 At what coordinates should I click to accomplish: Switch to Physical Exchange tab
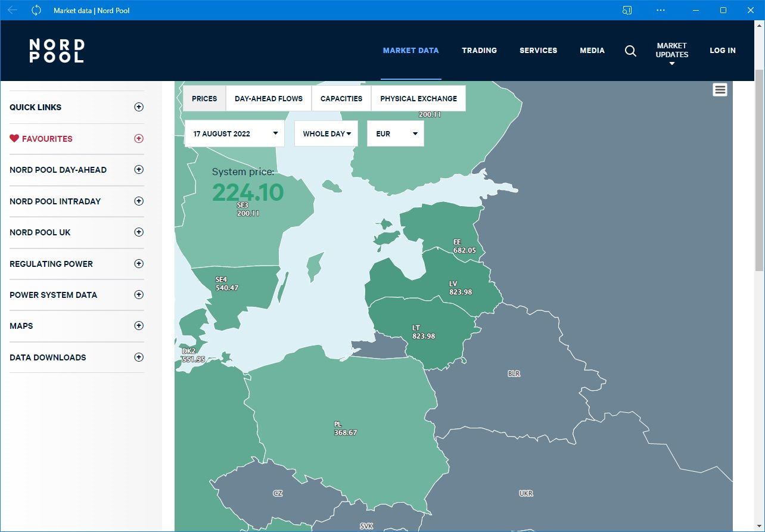(x=419, y=98)
